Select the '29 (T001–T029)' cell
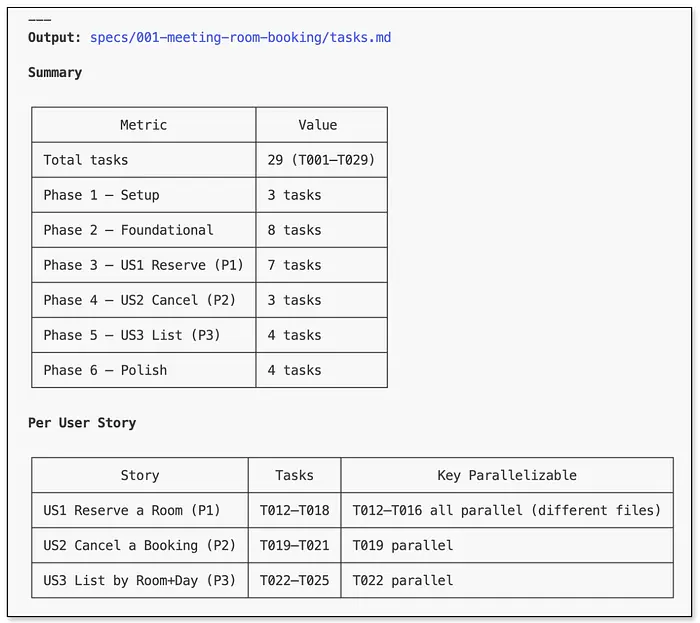This screenshot has height=623, width=700. click(321, 160)
